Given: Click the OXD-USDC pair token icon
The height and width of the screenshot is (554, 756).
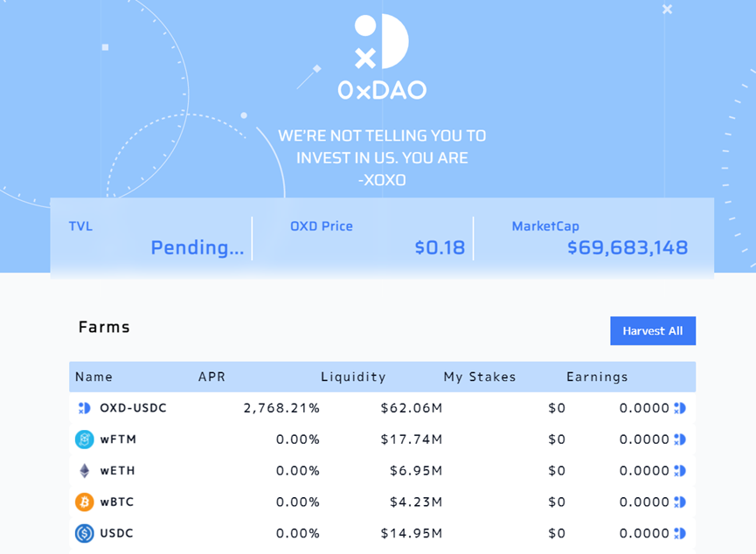Looking at the screenshot, I should click(85, 408).
